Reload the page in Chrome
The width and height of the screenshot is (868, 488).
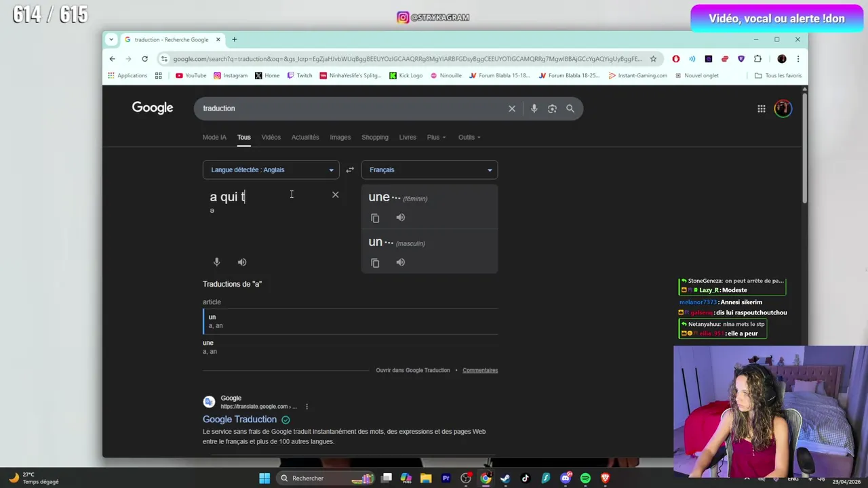(144, 59)
